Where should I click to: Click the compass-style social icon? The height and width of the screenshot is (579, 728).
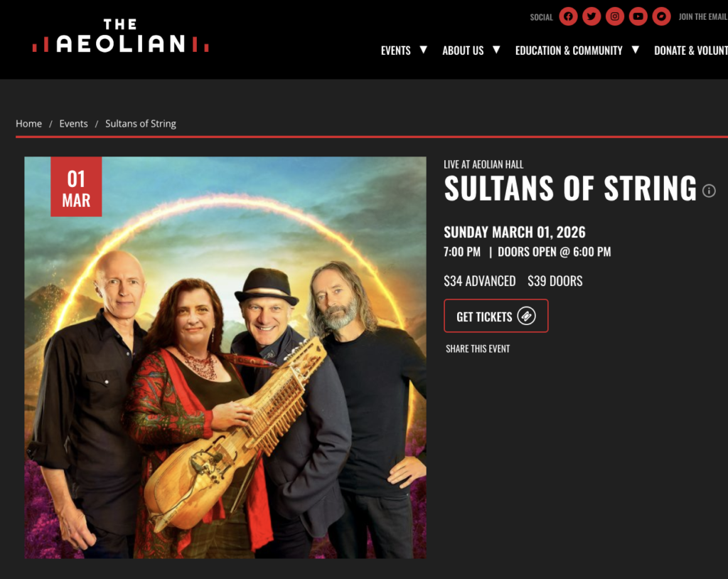(x=661, y=16)
